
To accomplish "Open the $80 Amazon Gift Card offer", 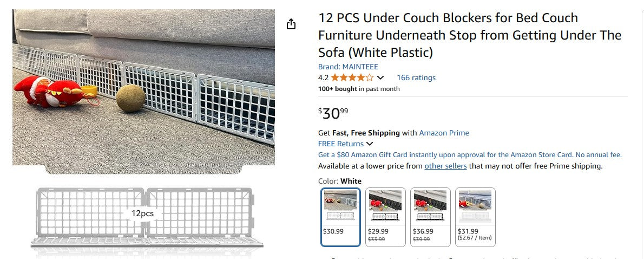I will pos(470,154).
